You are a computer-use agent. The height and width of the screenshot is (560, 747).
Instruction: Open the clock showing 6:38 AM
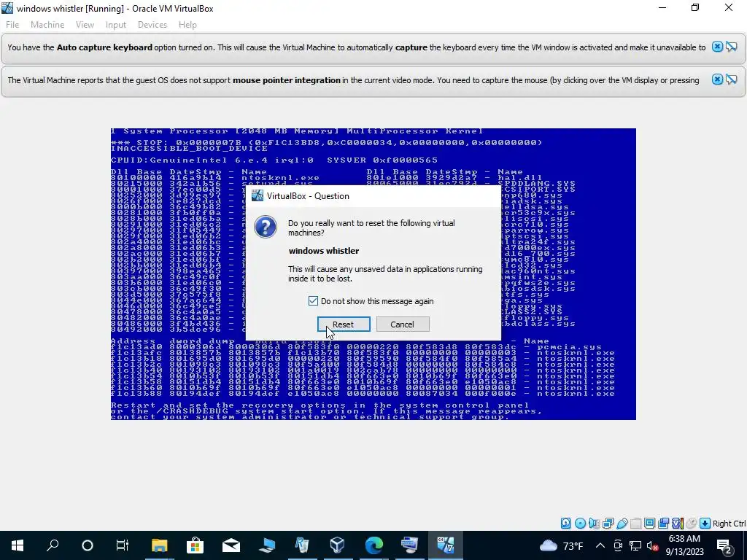point(684,545)
